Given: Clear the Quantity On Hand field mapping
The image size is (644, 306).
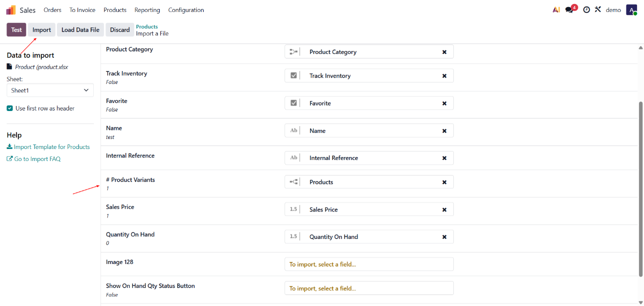Looking at the screenshot, I should [x=444, y=237].
